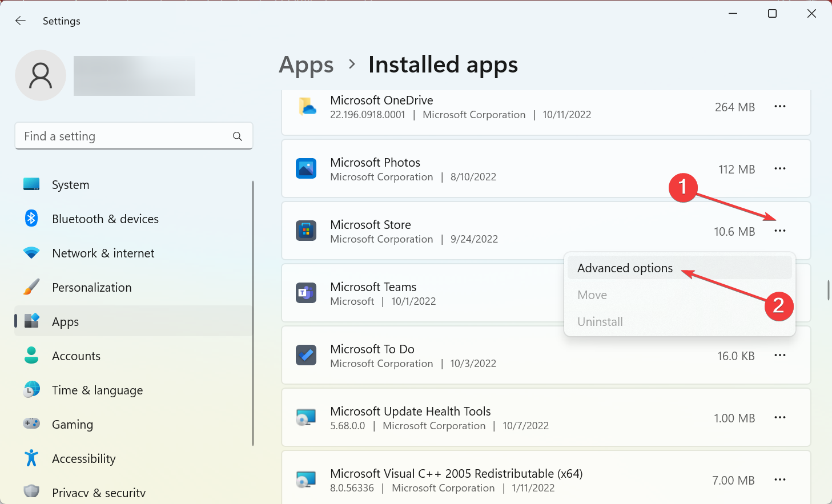
Task: Click the Visual C++ 2005 Redistributable icon
Action: (306, 480)
